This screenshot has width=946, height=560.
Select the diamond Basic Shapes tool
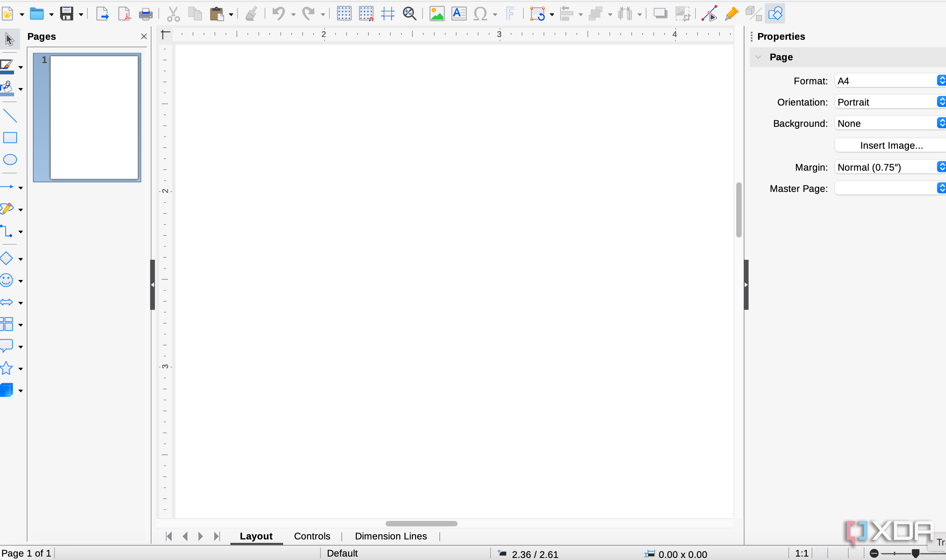click(7, 258)
